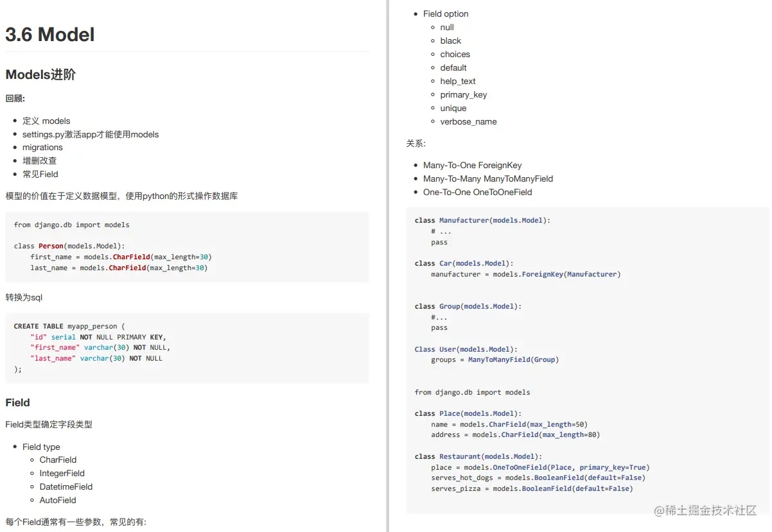Viewport: 772px width, 532px height.
Task: Click the "class Group(models.Model):" code line
Action: coord(468,306)
